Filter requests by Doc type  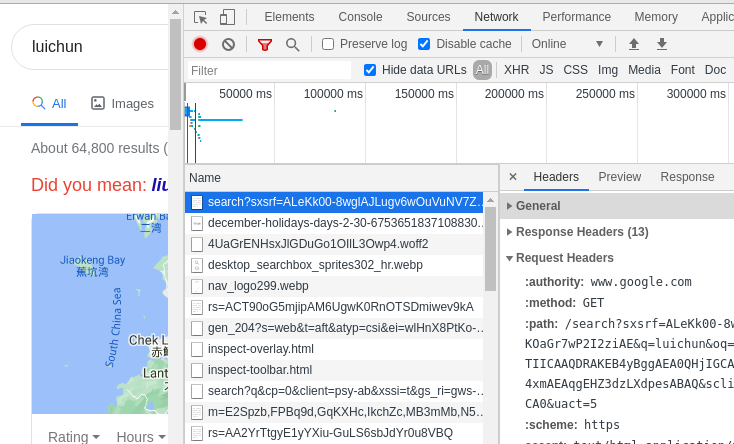coord(715,70)
